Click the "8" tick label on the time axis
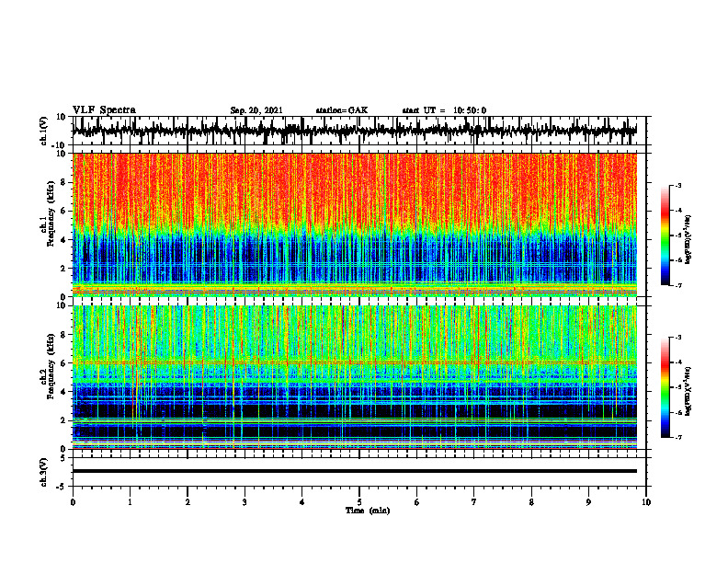The height and width of the screenshot is (563, 728). click(531, 502)
